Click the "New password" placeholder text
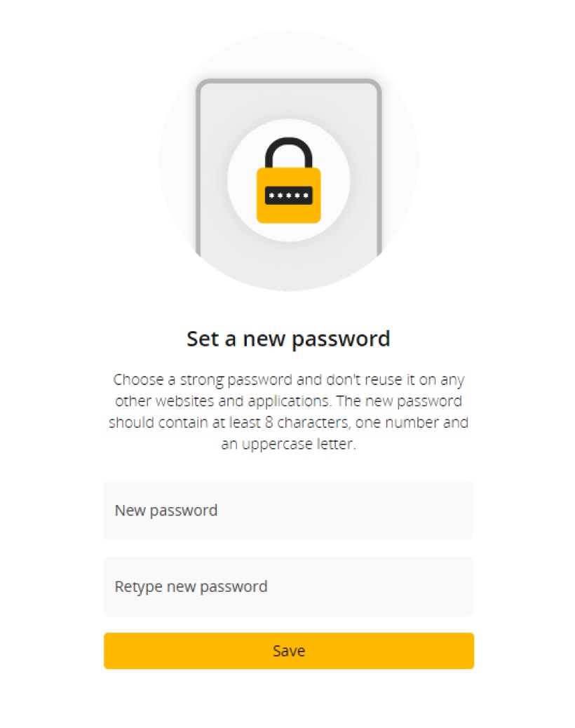Screen dimensions: 575x728 (166, 510)
